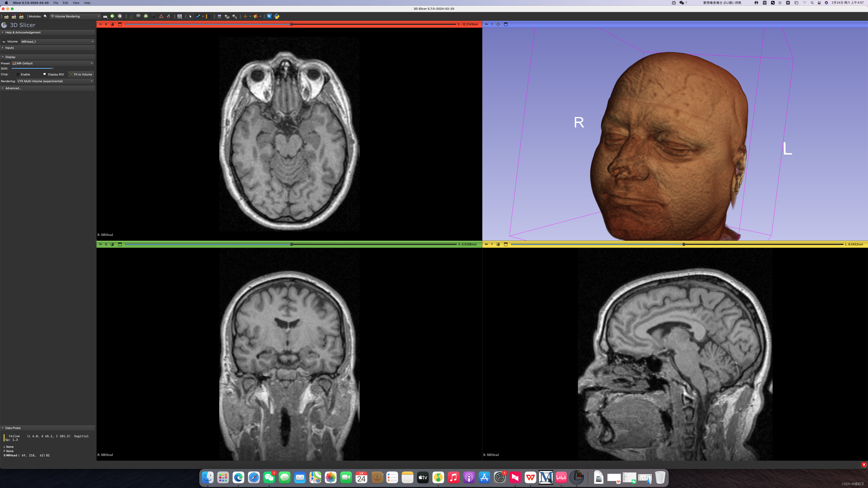Open the view layout selector icon
This screenshot has height=488, width=868.
(x=180, y=16)
